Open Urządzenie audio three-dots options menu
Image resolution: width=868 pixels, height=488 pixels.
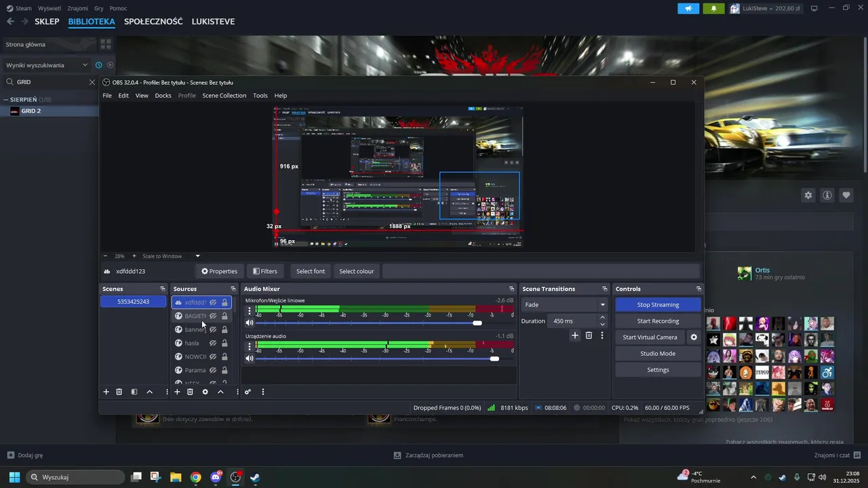pyautogui.click(x=250, y=346)
